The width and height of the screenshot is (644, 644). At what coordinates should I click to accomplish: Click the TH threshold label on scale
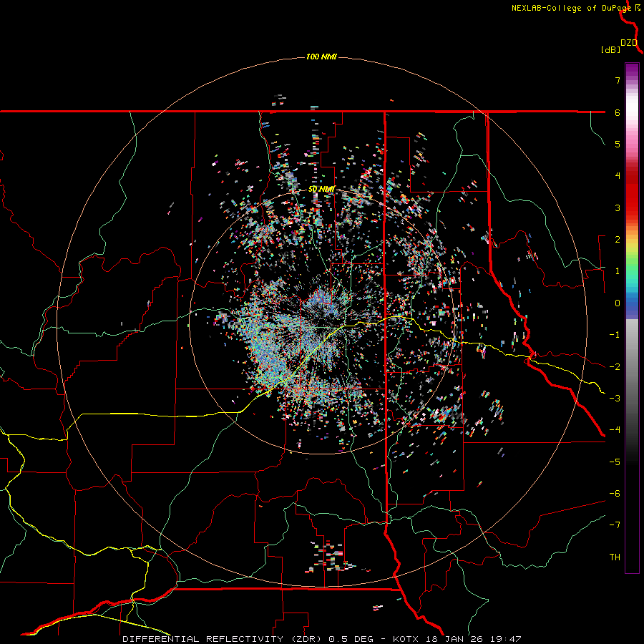pos(615,557)
